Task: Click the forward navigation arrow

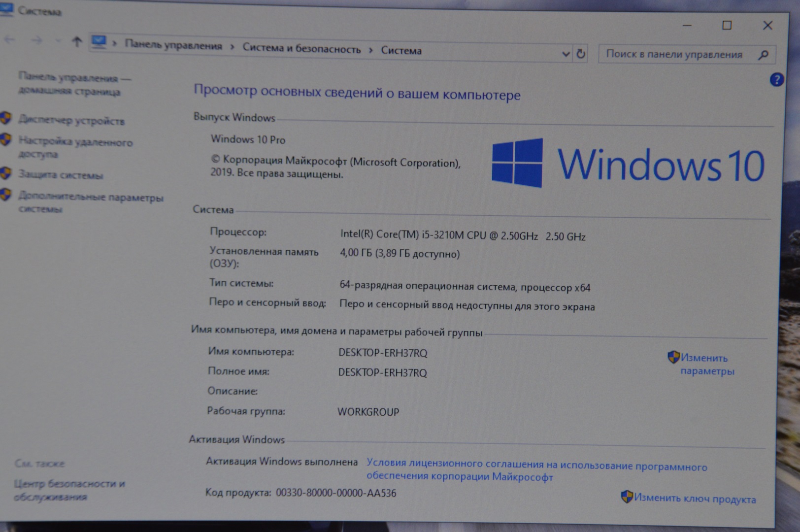Action: pyautogui.click(x=36, y=40)
